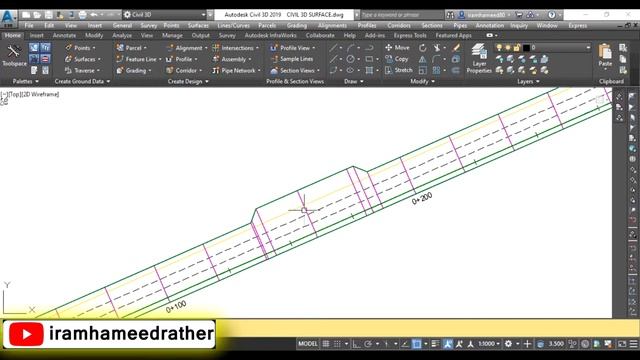Image resolution: width=640 pixels, height=360 pixels.
Task: Toggle object snap in status bar
Action: click(416, 344)
